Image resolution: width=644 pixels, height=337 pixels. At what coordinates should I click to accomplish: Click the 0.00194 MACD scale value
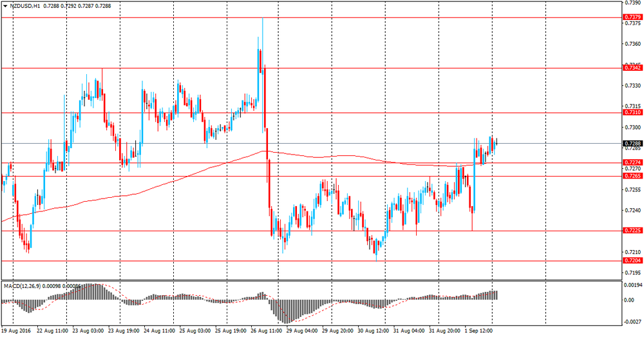pyautogui.click(x=634, y=285)
